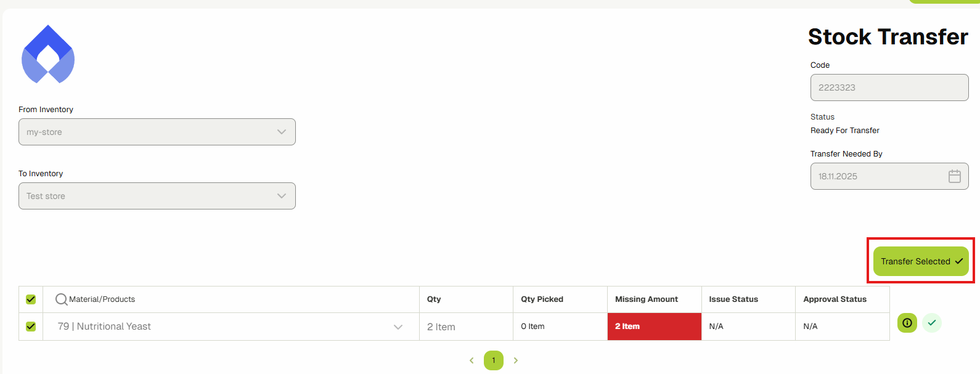Toggle the select-all checkbox in the table header
This screenshot has height=374, width=980.
coord(30,299)
